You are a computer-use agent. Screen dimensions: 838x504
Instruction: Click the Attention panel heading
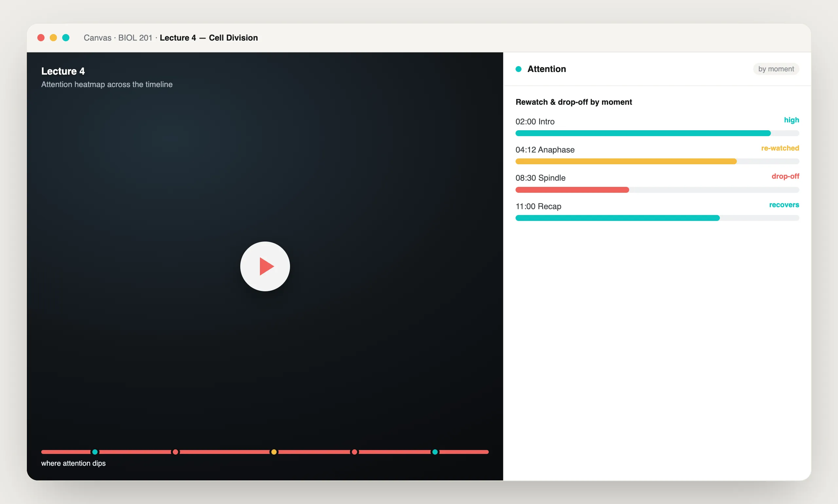547,69
